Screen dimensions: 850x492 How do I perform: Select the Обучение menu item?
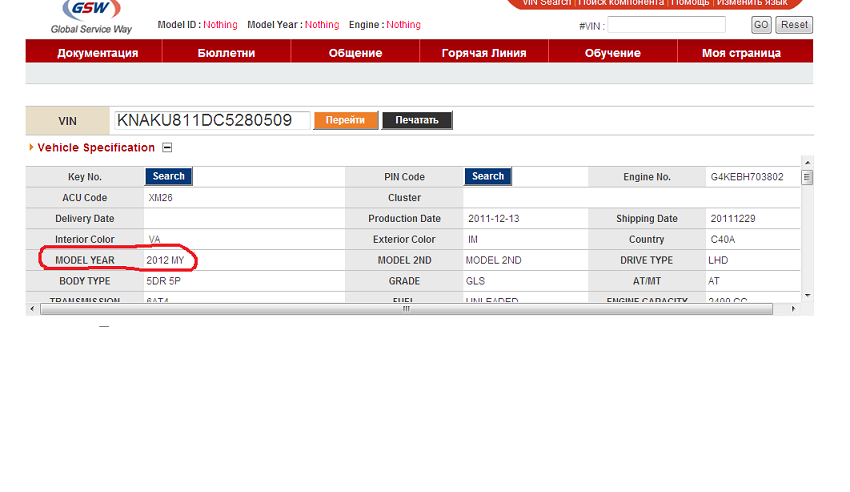pyautogui.click(x=612, y=53)
